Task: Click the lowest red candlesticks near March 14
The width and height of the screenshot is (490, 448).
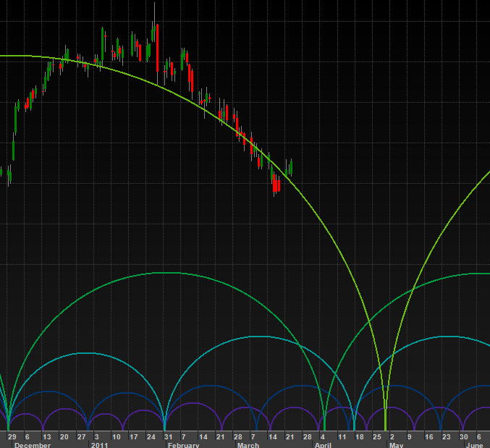Action: pyautogui.click(x=276, y=185)
